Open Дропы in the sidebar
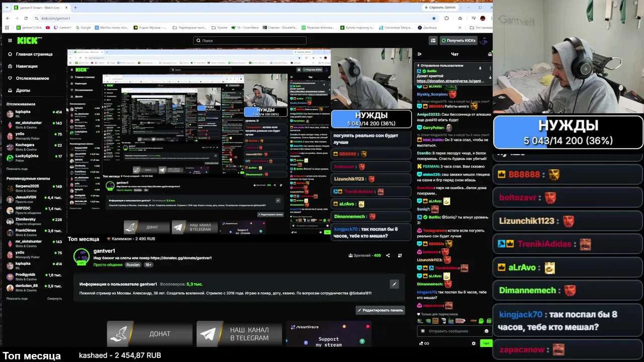This screenshot has height=362, width=644. (19, 90)
